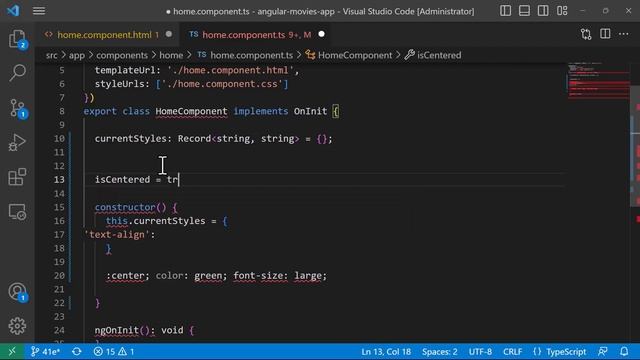Open the Customize Layout menu

562,11
